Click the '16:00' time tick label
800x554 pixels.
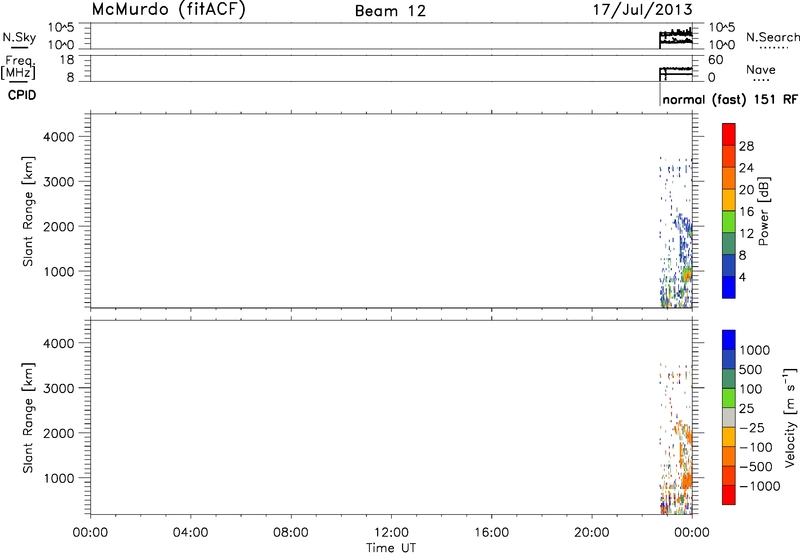[491, 533]
